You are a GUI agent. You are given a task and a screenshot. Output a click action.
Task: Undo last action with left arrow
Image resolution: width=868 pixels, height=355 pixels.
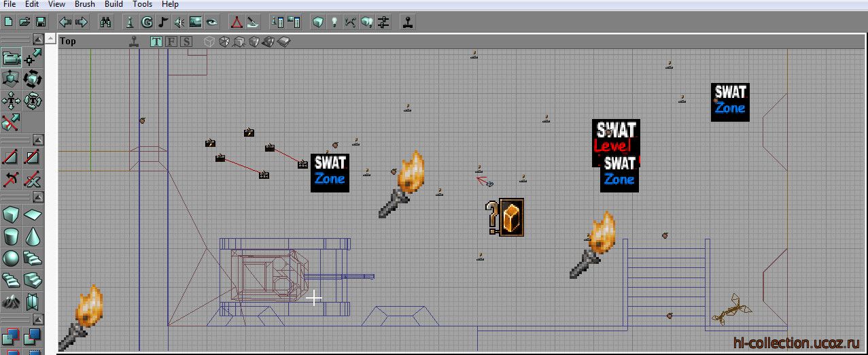[65, 22]
